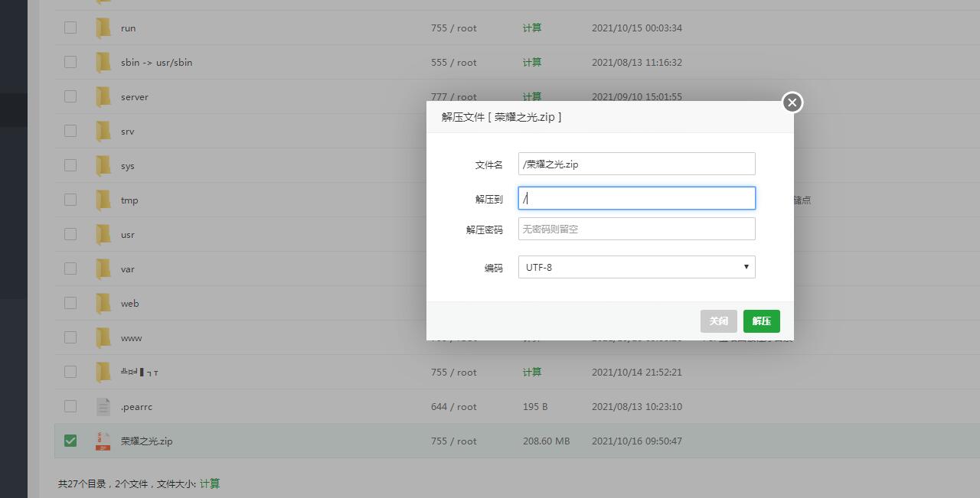Click the usr folder icon
This screenshot has height=498, width=980.
point(103,235)
